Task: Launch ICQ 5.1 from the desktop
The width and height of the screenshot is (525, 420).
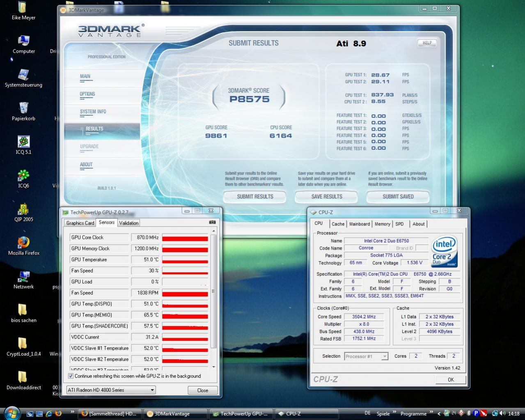Action: [23, 145]
